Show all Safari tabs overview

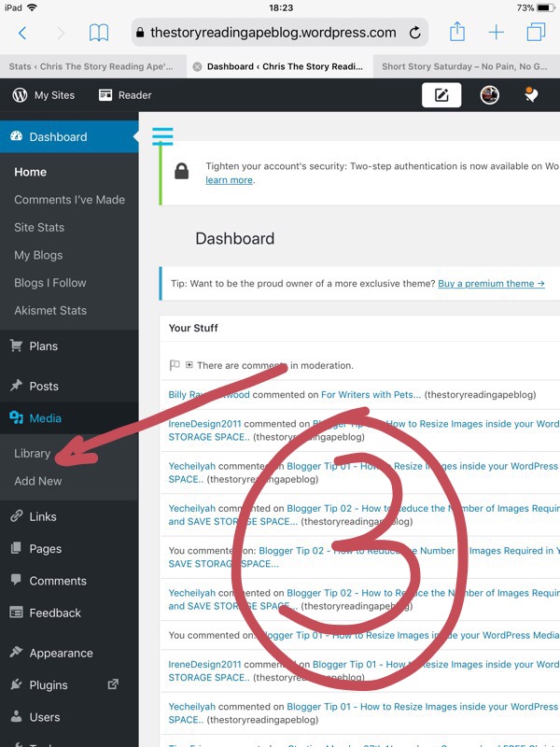536,33
